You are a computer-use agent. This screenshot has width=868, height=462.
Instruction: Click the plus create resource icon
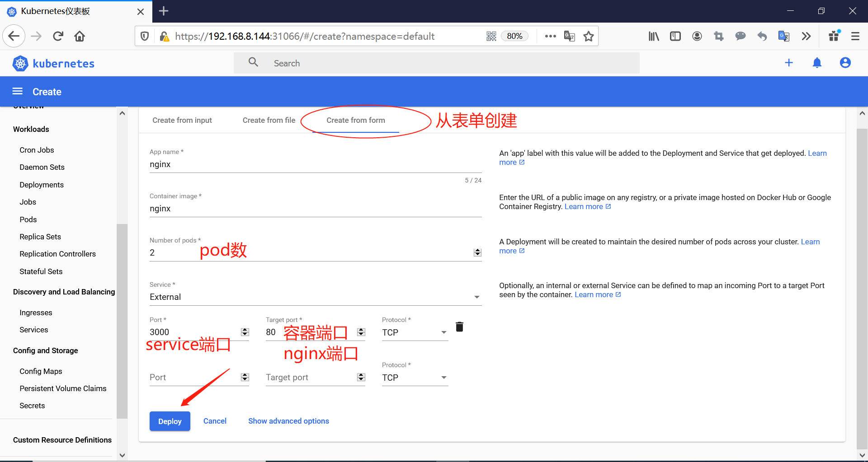tap(789, 63)
